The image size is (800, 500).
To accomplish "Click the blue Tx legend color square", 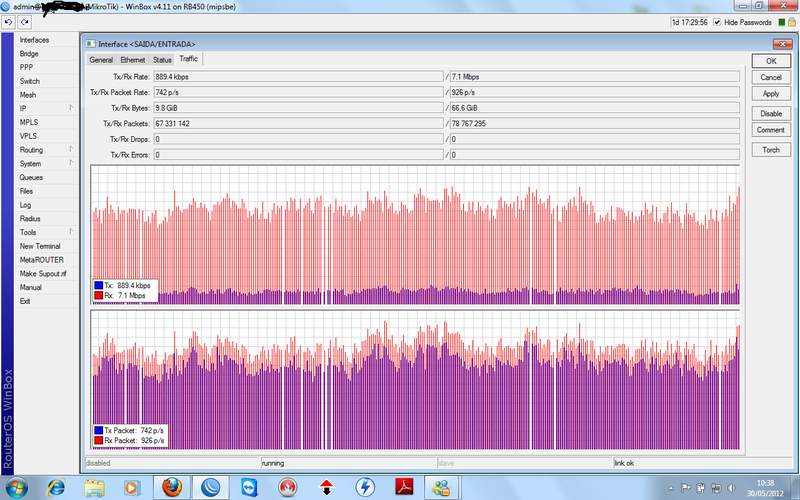I will point(98,285).
